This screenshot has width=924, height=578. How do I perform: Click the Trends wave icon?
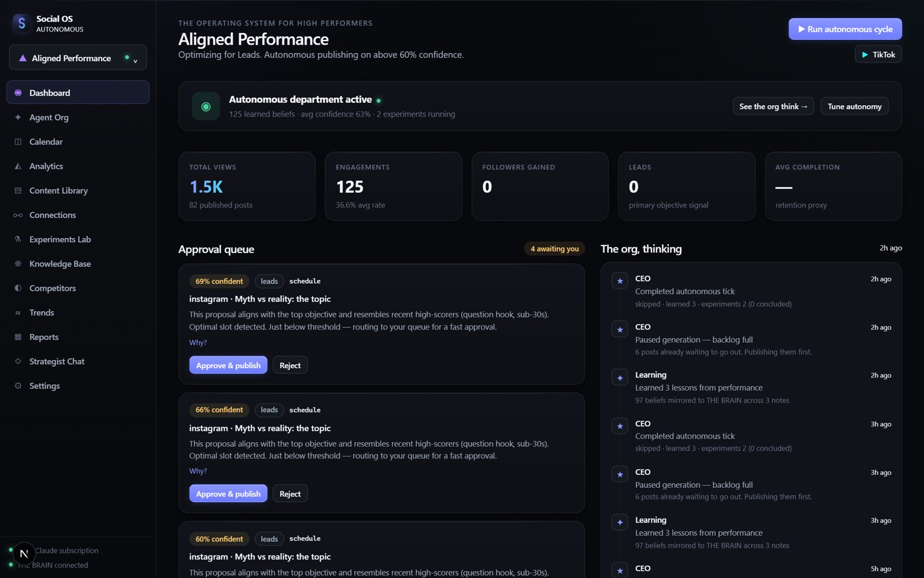pos(18,313)
